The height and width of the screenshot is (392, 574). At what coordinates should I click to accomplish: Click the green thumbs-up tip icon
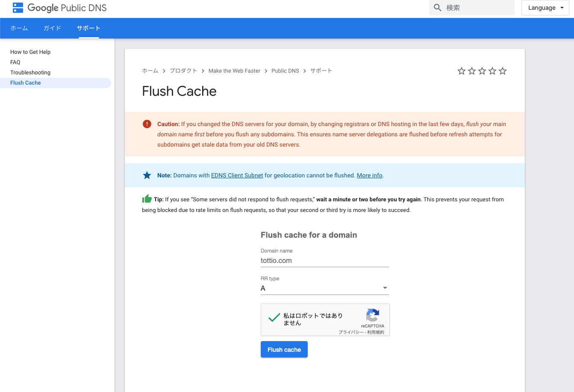(x=147, y=199)
